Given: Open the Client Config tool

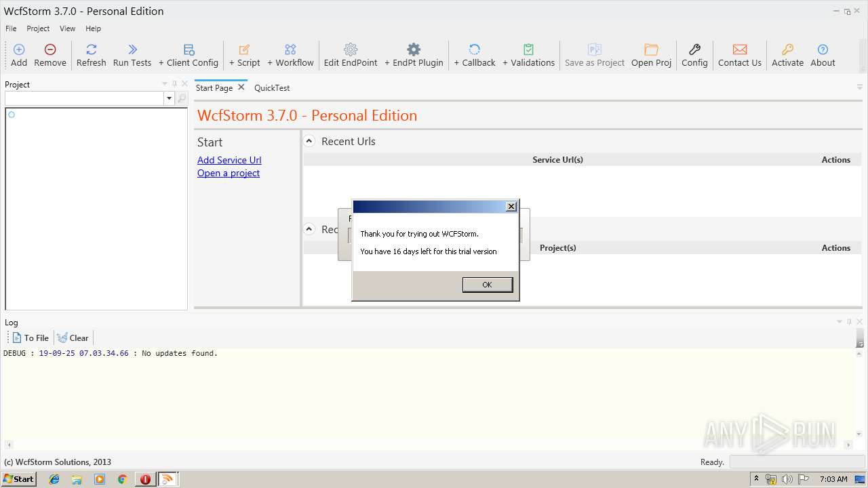Looking at the screenshot, I should [189, 55].
